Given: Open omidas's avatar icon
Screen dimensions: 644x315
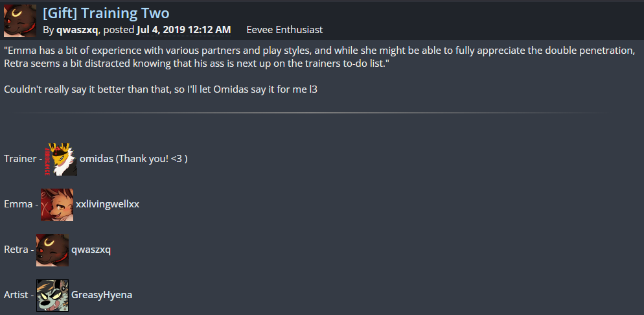Looking at the screenshot, I should 61,159.
